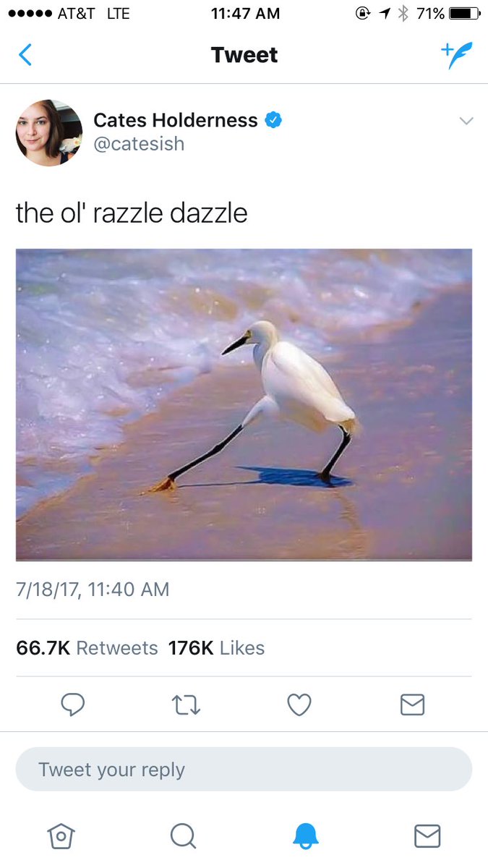This screenshot has width=488, height=868.
Task: Open the Search tab magnifier icon
Action: [x=183, y=836]
